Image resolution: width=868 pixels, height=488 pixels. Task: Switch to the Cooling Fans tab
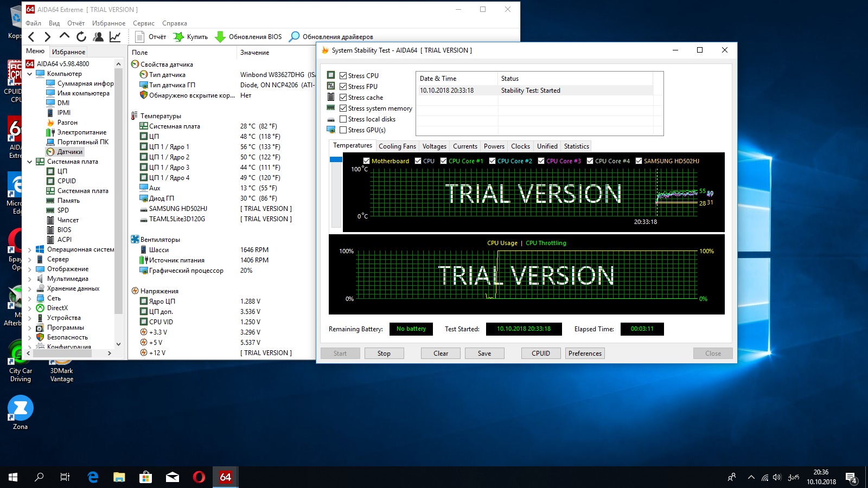[x=397, y=146]
